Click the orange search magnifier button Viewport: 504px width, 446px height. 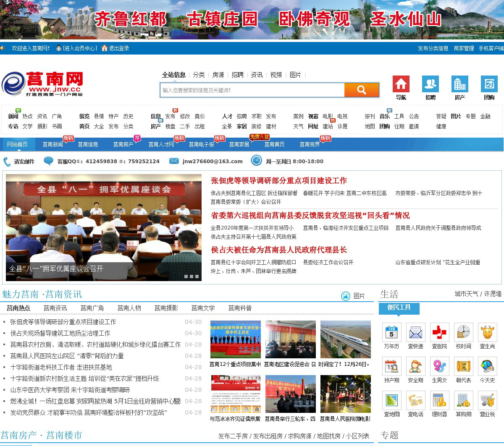pyautogui.click(x=362, y=90)
